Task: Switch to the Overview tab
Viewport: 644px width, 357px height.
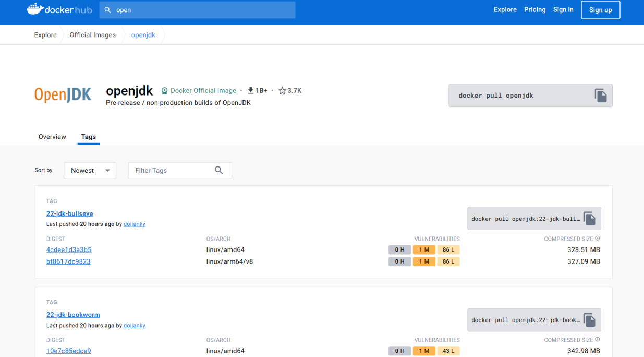Action: pyautogui.click(x=52, y=137)
